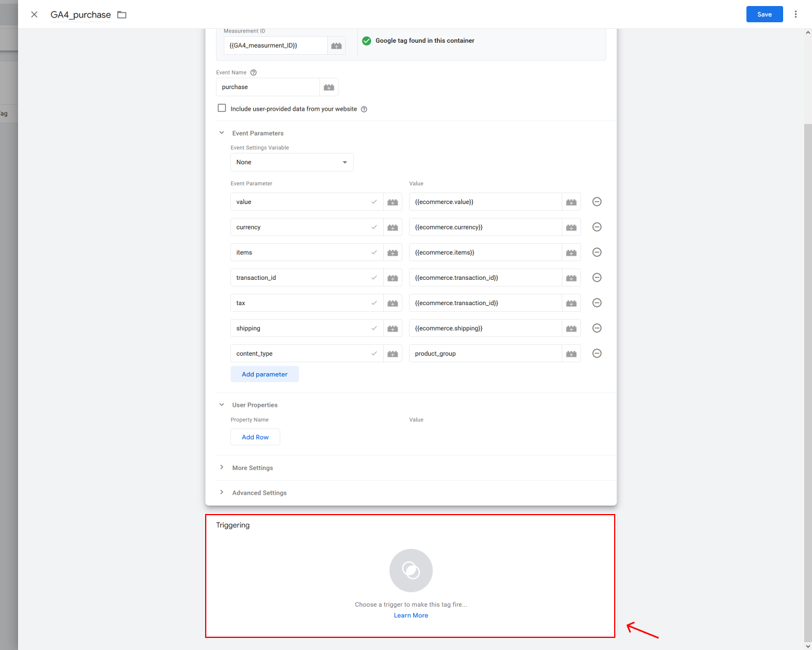Viewport: 812px width, 650px height.
Task: Insert variable for transaction_id parameter name
Action: 393,278
